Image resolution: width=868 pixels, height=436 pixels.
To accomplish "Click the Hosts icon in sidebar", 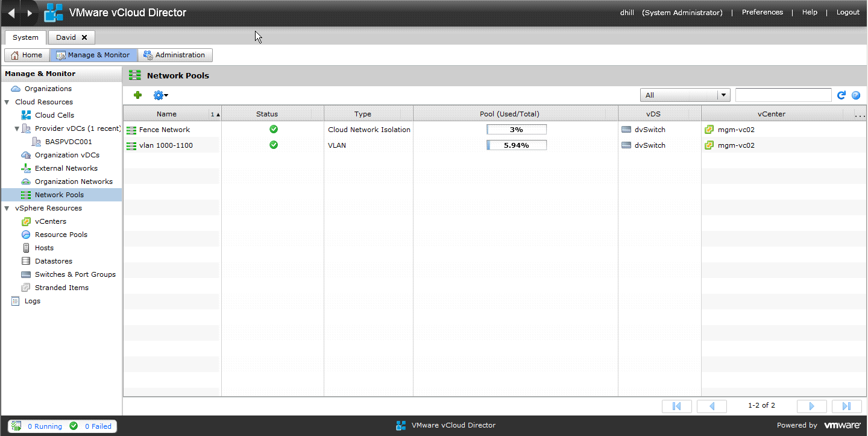I will click(x=26, y=248).
